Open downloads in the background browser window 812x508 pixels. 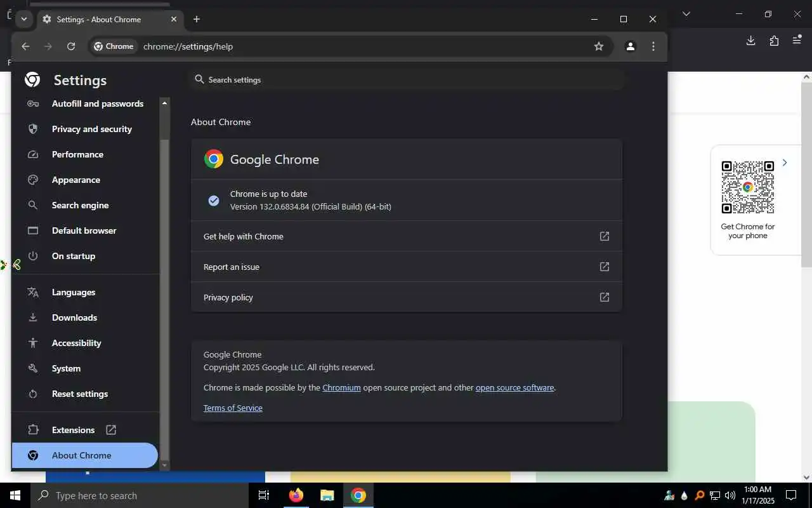point(750,41)
